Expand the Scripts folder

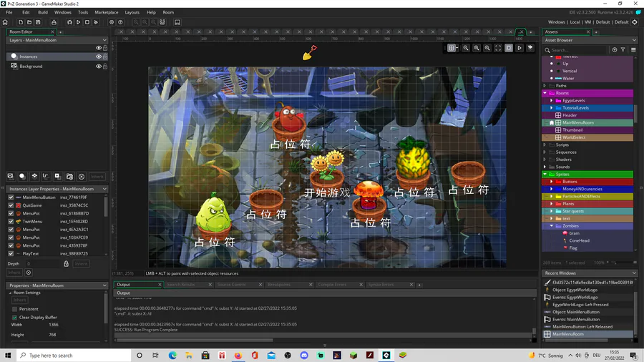(545, 145)
